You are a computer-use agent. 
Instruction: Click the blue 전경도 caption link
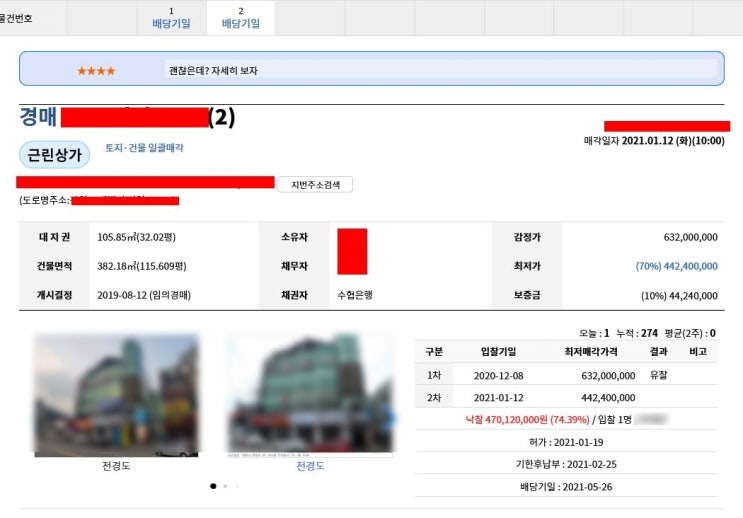[x=310, y=466]
